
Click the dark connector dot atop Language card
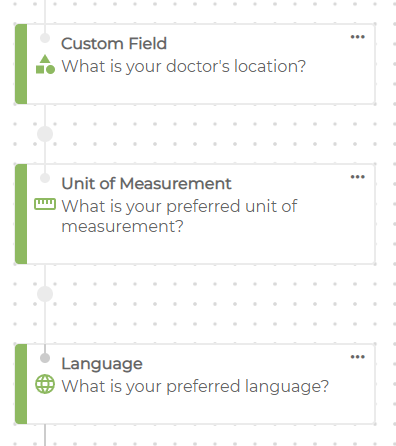[x=45, y=358]
